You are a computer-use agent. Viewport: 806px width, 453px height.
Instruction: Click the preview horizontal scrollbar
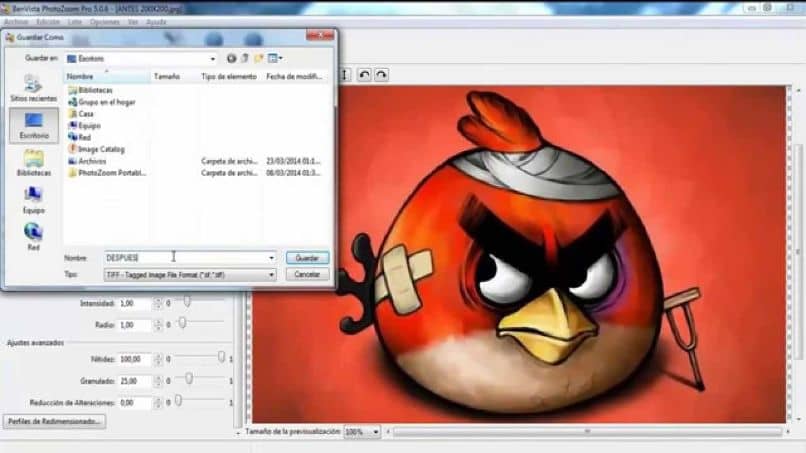(588, 432)
